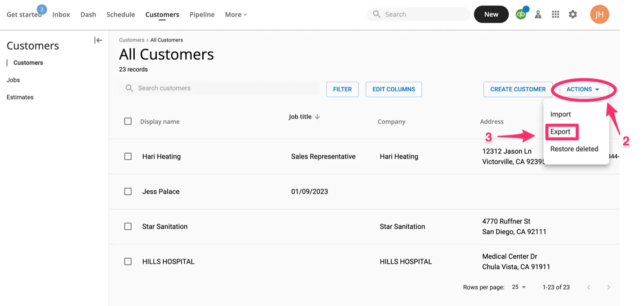Image resolution: width=644 pixels, height=306 pixels.
Task: Click the global Search field
Action: 418,14
